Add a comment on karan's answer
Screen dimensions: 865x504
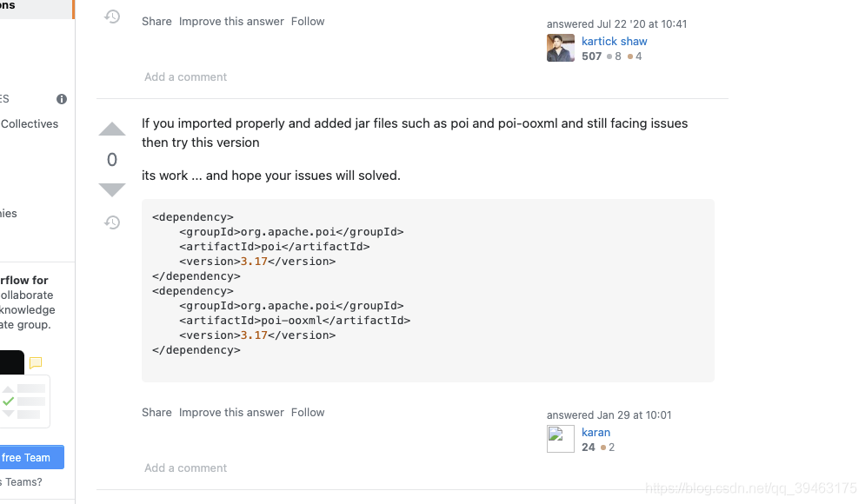coord(185,468)
